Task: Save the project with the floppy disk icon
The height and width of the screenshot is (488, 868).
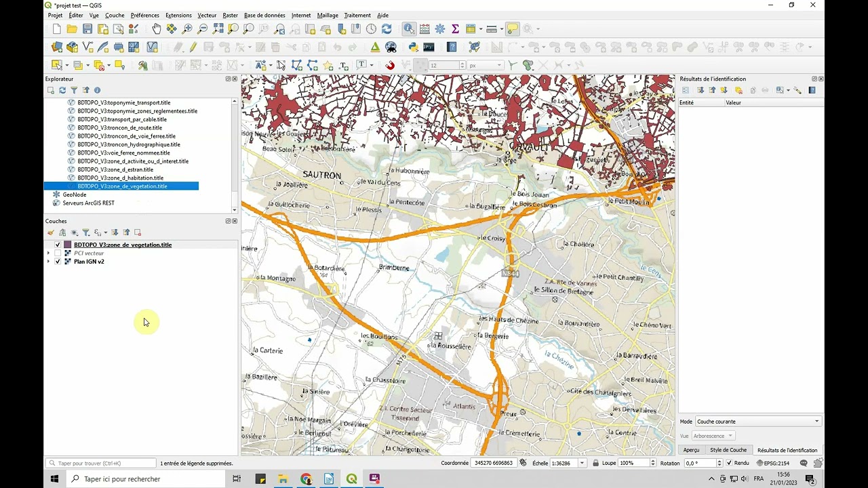Action: (87, 29)
